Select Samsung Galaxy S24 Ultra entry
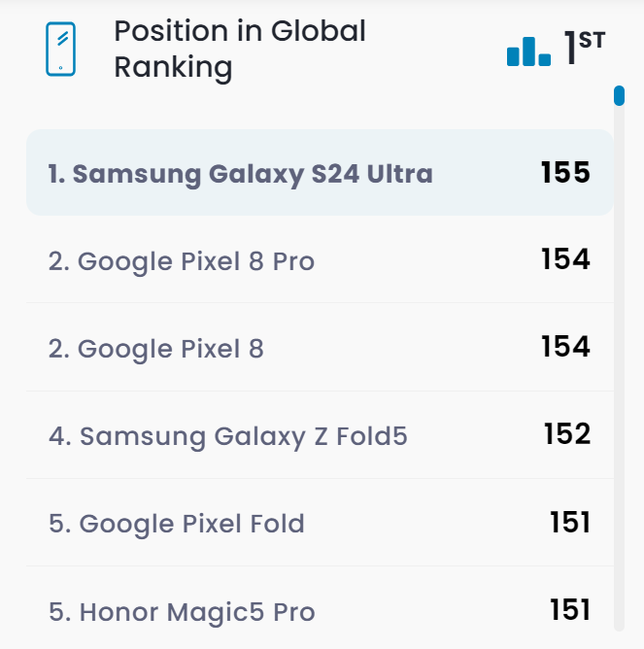 click(240, 174)
